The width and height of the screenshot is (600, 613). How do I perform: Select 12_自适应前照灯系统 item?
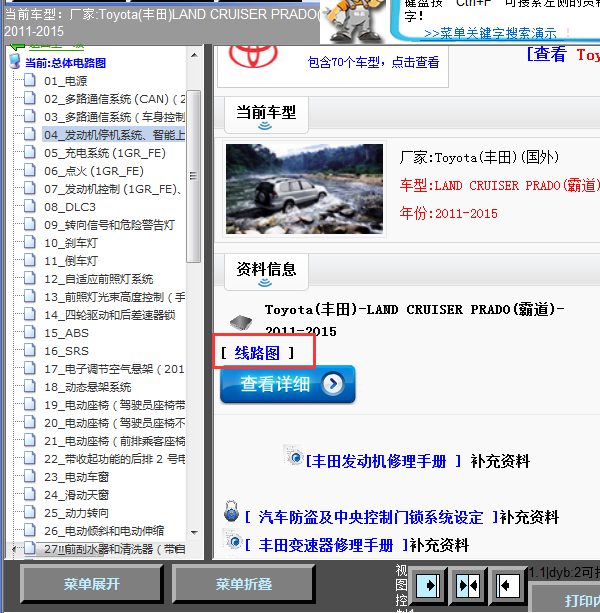pyautogui.click(x=99, y=279)
